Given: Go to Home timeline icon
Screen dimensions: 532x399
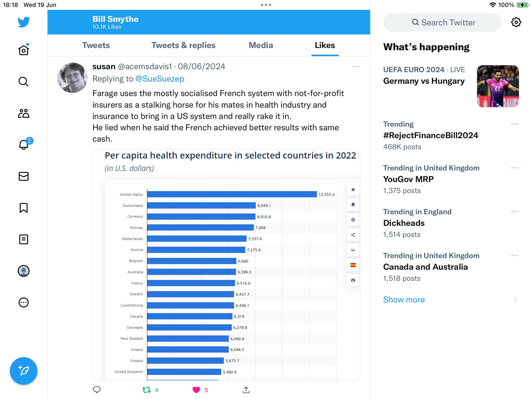Looking at the screenshot, I should [24, 50].
